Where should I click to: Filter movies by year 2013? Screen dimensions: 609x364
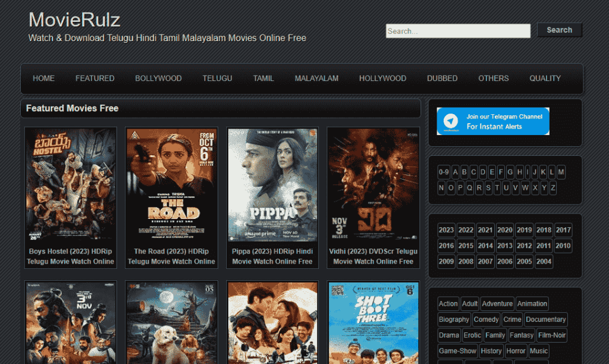pyautogui.click(x=504, y=246)
